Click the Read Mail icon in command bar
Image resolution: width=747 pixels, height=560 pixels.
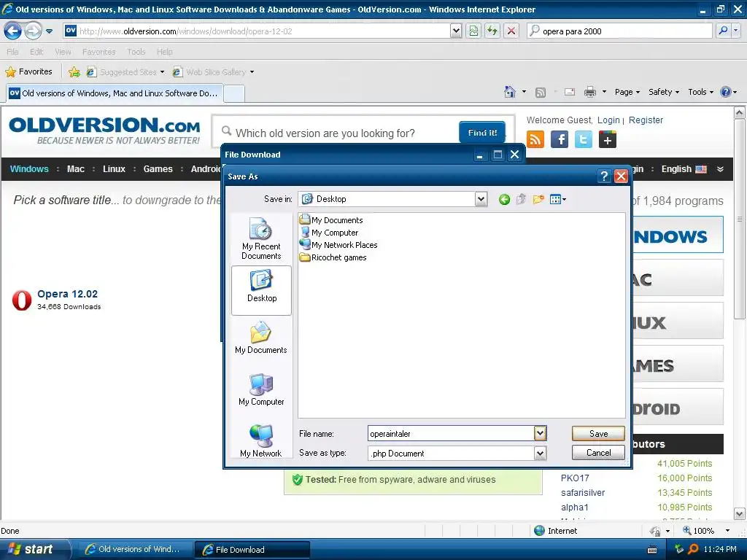570,92
